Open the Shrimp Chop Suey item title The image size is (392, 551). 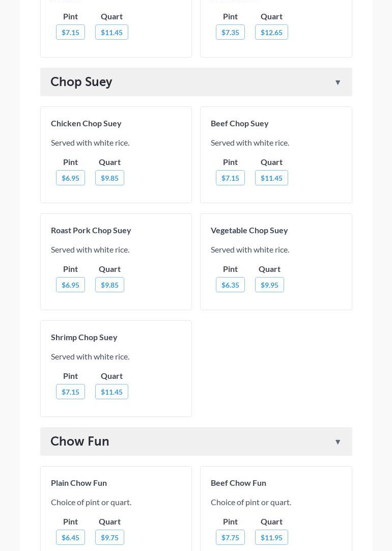(84, 337)
